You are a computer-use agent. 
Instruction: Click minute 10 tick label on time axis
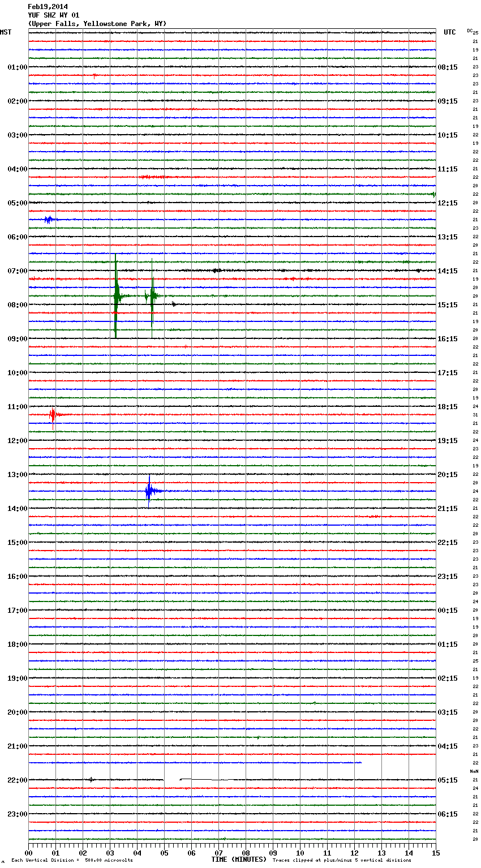click(x=300, y=853)
